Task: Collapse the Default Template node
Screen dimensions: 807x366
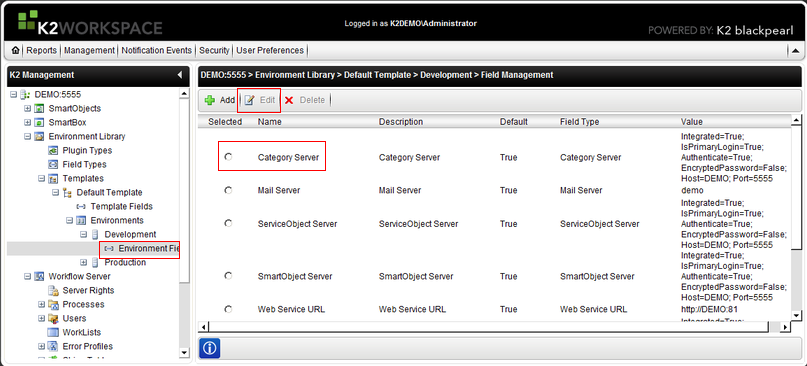Action: coord(56,193)
